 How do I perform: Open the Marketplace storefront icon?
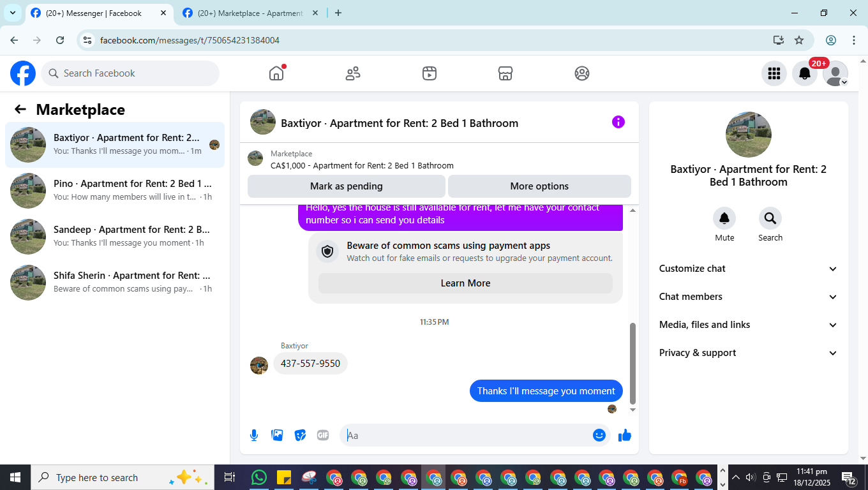point(505,73)
